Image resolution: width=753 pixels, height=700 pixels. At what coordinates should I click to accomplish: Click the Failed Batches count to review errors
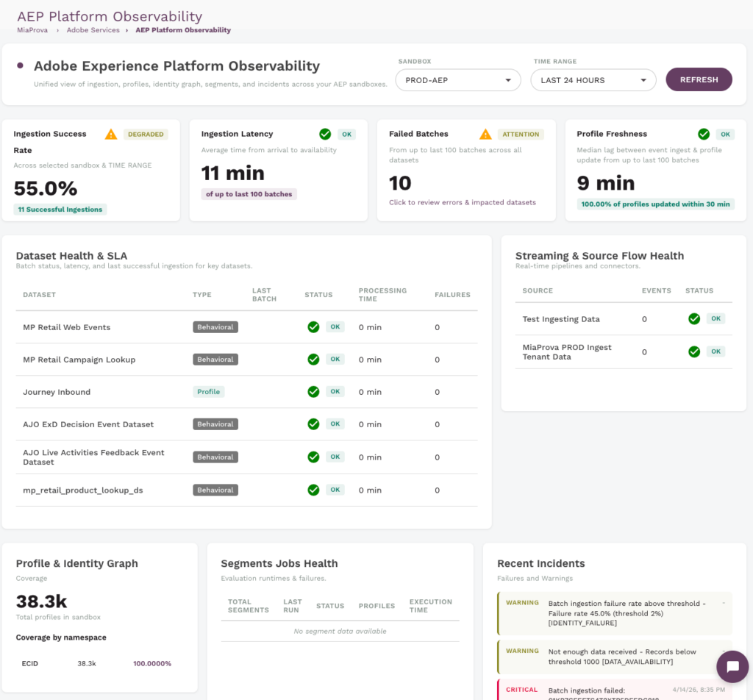(401, 183)
